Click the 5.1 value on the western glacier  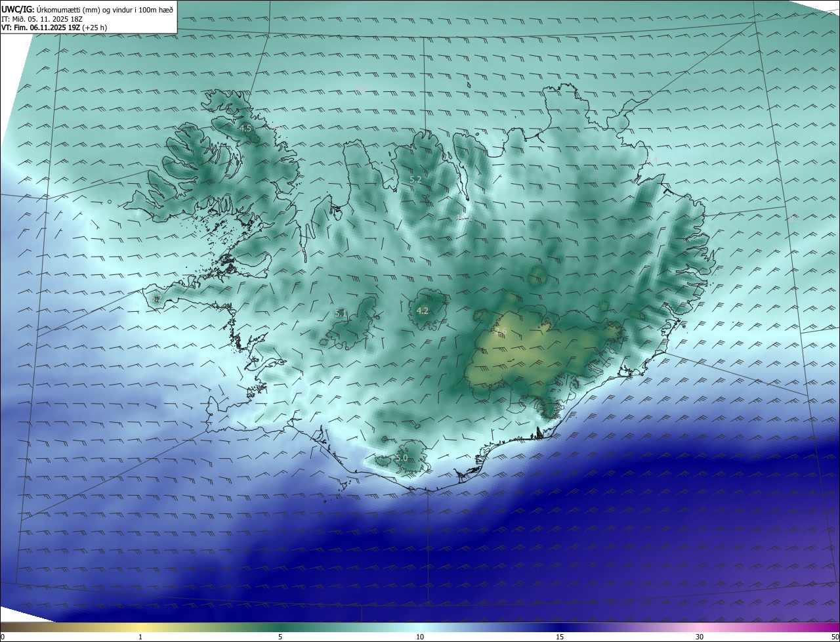point(341,314)
